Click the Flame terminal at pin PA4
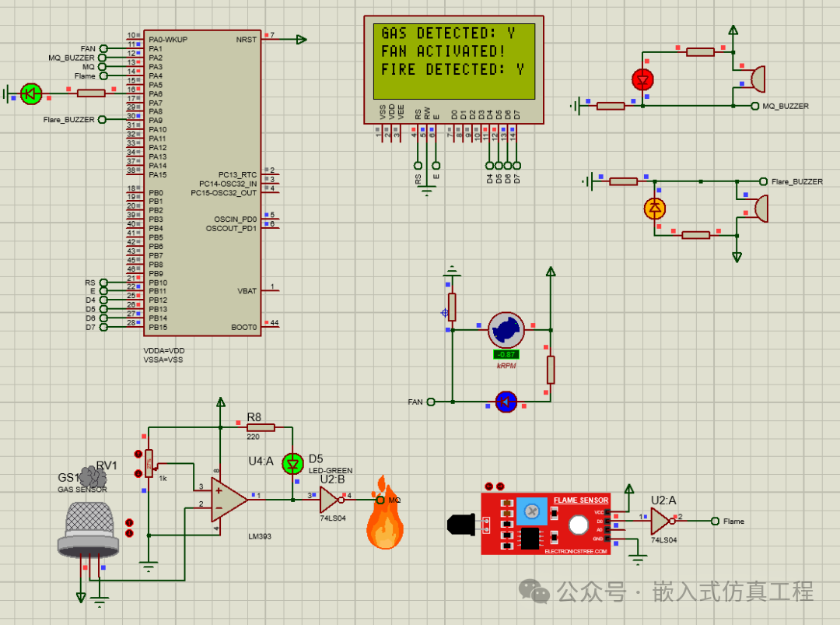Image resolution: width=840 pixels, height=625 pixels. coord(103,76)
